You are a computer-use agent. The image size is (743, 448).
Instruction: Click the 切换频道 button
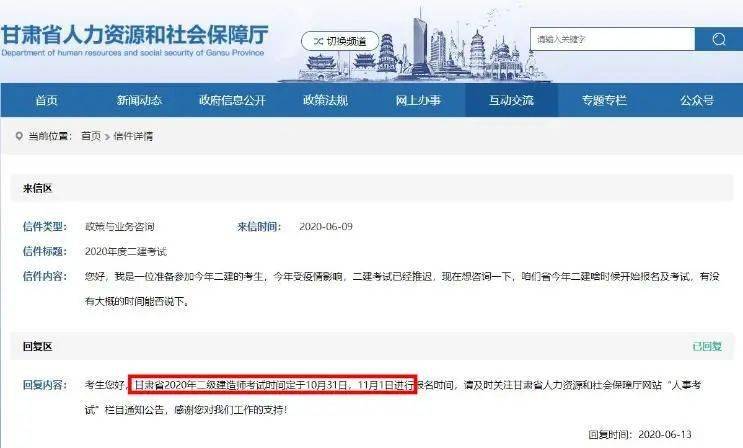click(340, 41)
